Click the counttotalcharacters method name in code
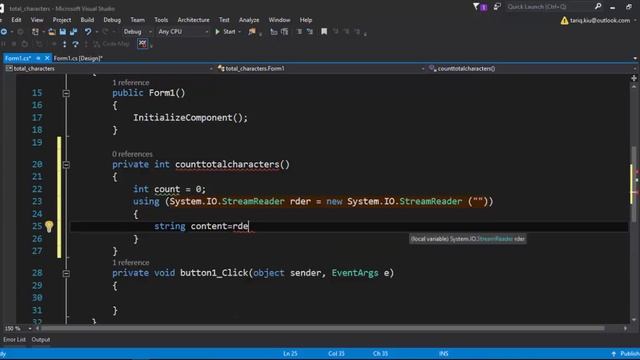 [227, 164]
